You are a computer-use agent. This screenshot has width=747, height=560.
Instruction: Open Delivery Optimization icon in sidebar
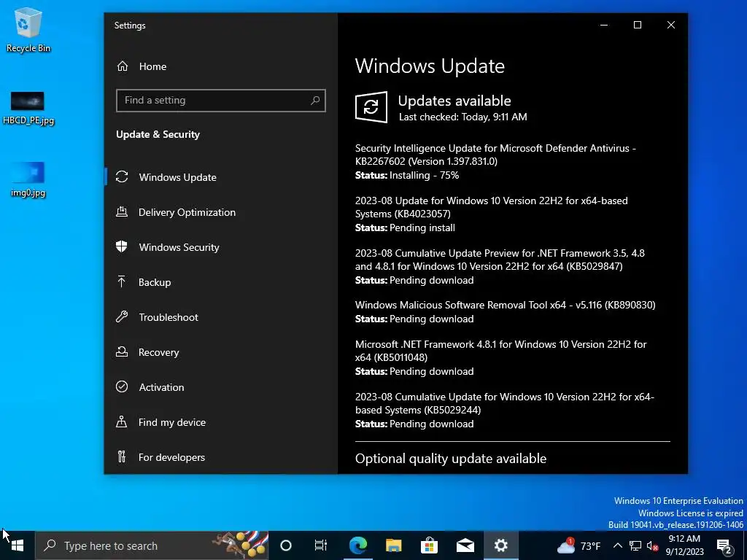(122, 212)
